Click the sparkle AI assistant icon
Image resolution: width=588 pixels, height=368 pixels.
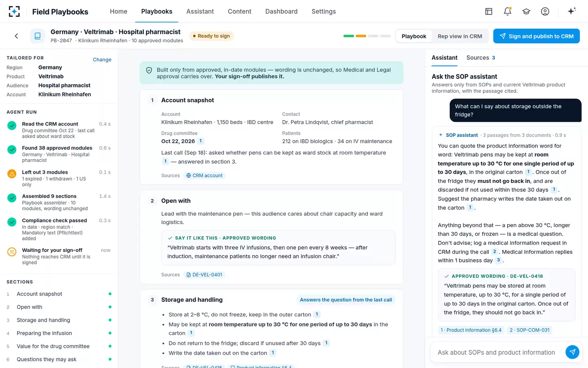pos(572,11)
